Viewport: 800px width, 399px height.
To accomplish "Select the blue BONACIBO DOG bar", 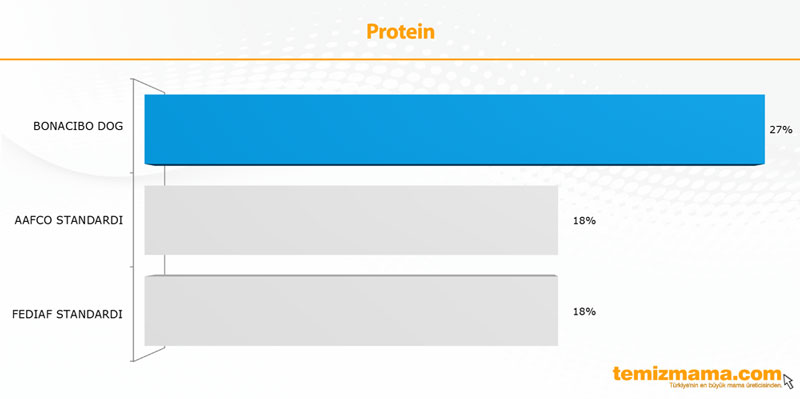I will tap(455, 129).
